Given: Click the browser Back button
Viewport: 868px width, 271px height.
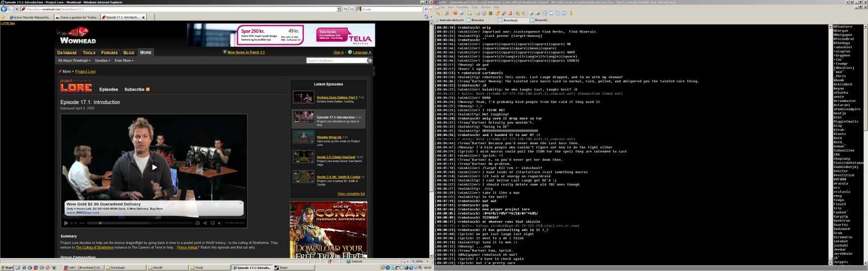Looking at the screenshot, I should (x=4, y=9).
